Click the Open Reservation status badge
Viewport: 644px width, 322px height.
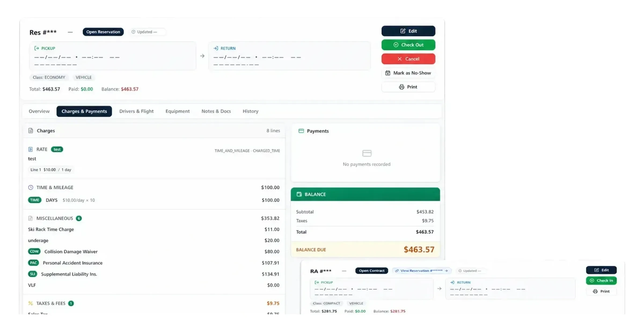click(103, 32)
